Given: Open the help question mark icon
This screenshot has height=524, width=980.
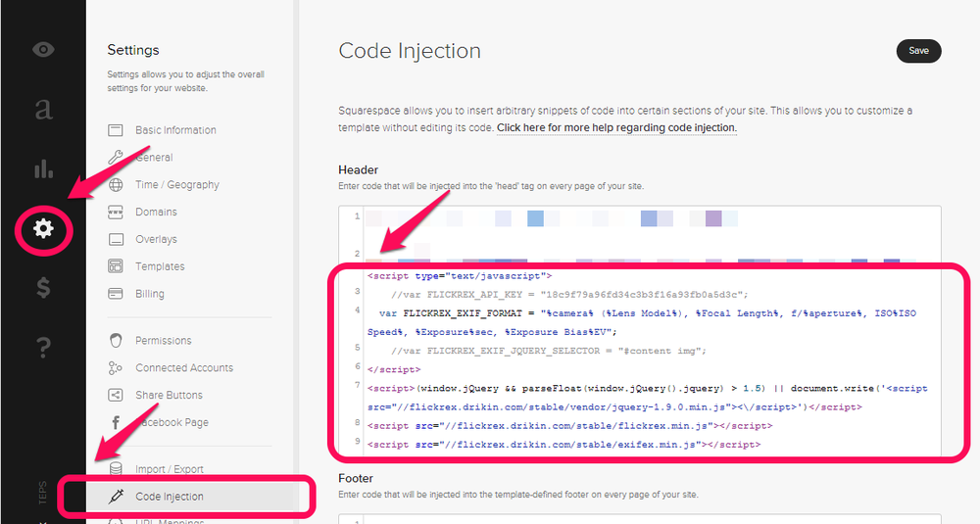Looking at the screenshot, I should pos(43,346).
